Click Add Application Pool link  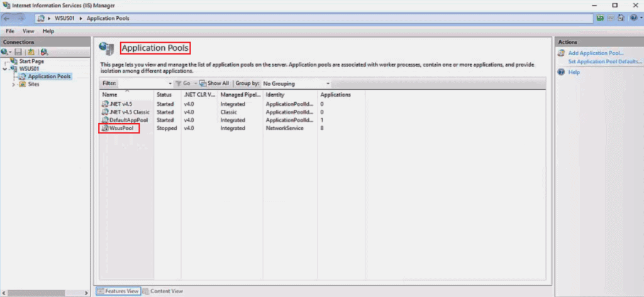[x=595, y=53]
